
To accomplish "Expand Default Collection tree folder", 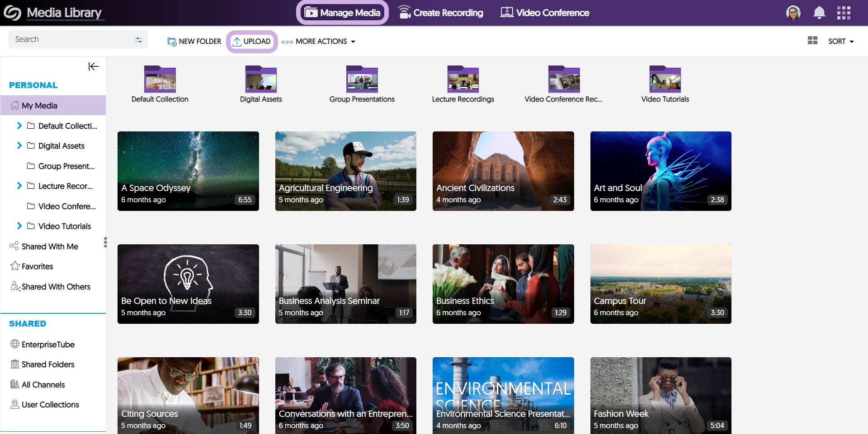I will (x=19, y=126).
